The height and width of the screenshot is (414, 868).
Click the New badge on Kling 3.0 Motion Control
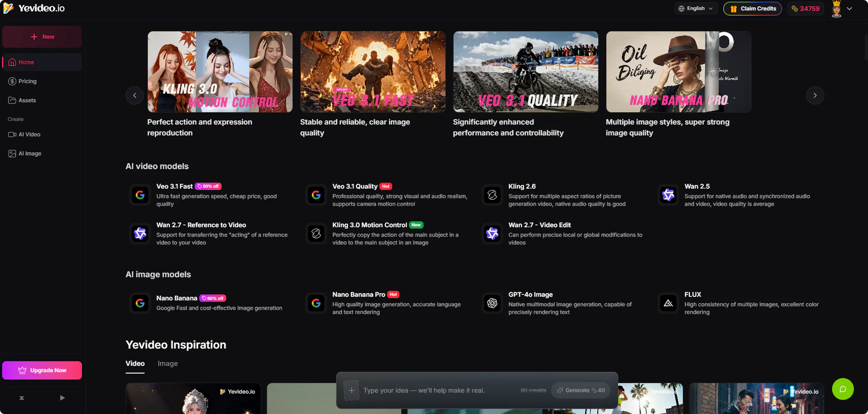[416, 225]
